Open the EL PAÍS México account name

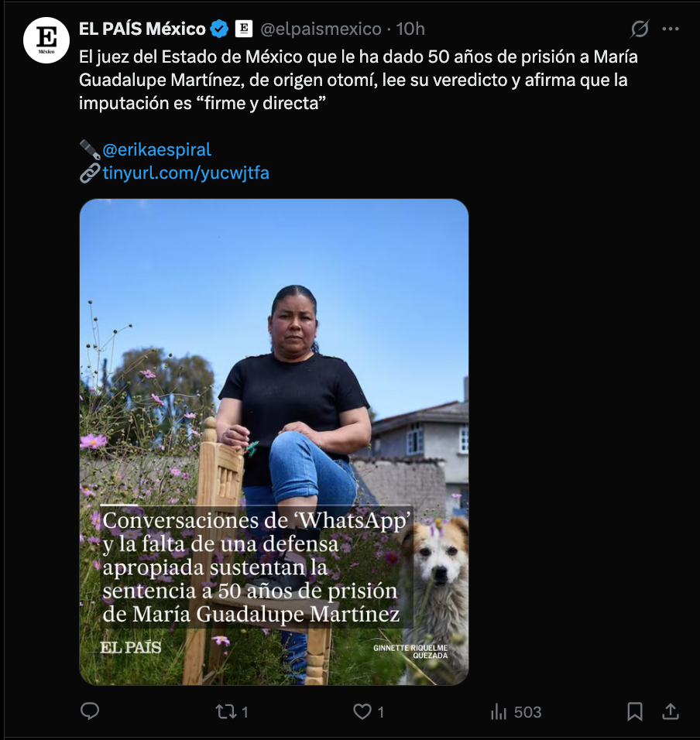point(142,29)
